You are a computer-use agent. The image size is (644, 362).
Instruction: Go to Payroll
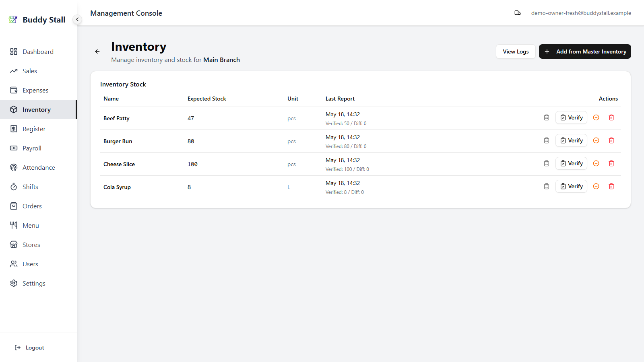(x=38, y=148)
